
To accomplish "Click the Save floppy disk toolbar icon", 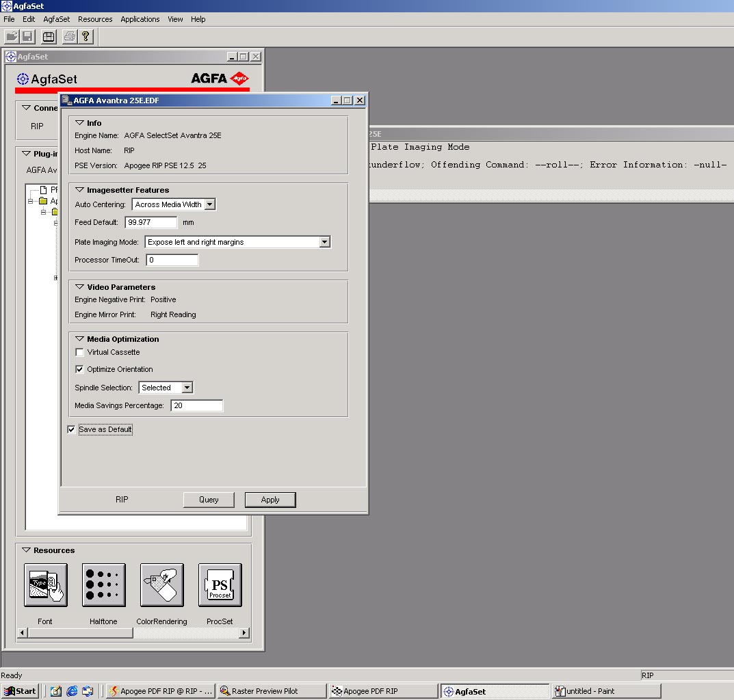I will pos(27,36).
